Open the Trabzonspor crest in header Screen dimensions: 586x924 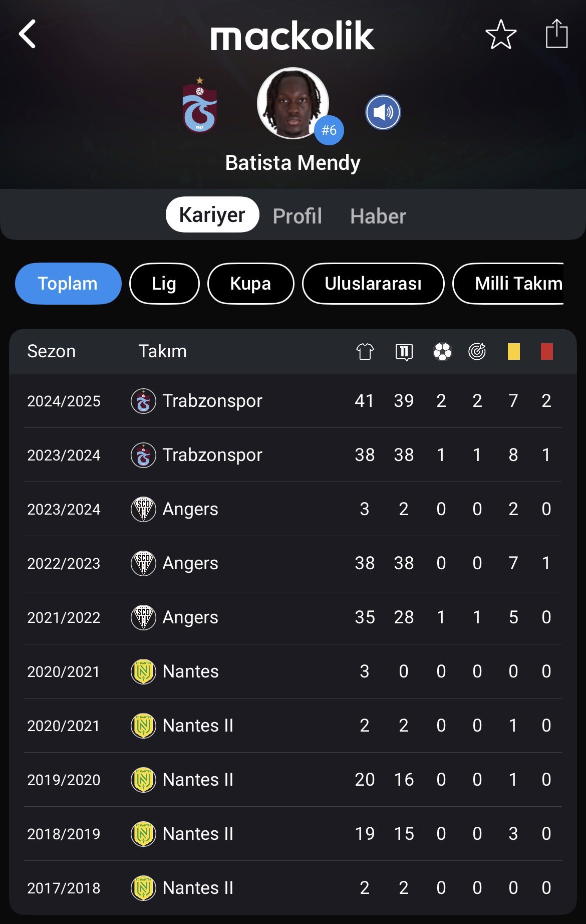pyautogui.click(x=199, y=105)
